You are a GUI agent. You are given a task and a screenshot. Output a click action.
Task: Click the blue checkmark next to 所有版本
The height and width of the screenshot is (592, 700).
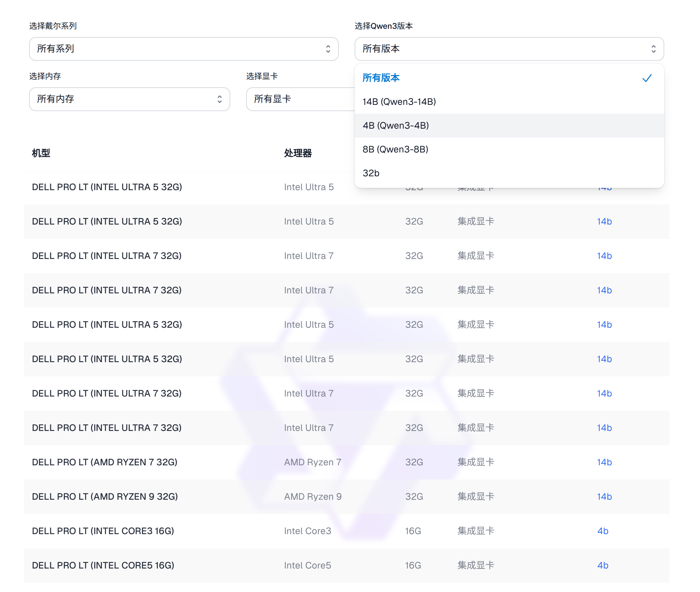pyautogui.click(x=646, y=78)
